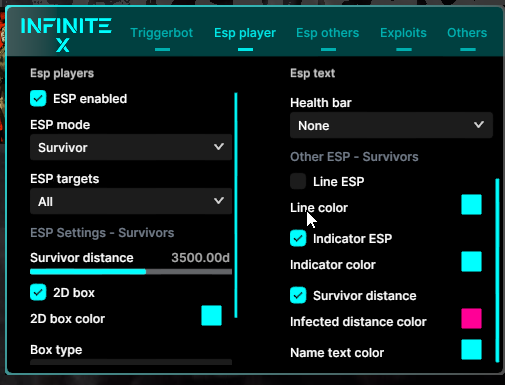Uncheck the 2D box checkbox

click(x=38, y=293)
